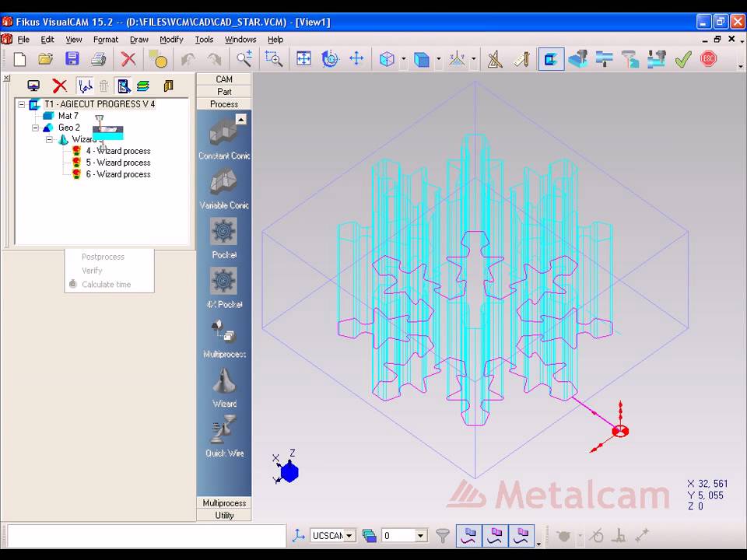Viewport: 747px width, 560px height.
Task: Select '4 - Wizard process' row
Action: [x=118, y=151]
